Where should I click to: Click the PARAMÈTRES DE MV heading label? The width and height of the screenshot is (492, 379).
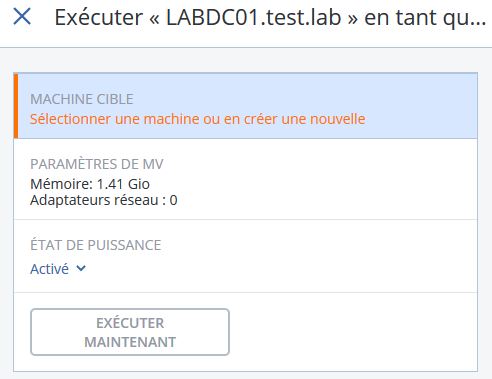pos(97,164)
